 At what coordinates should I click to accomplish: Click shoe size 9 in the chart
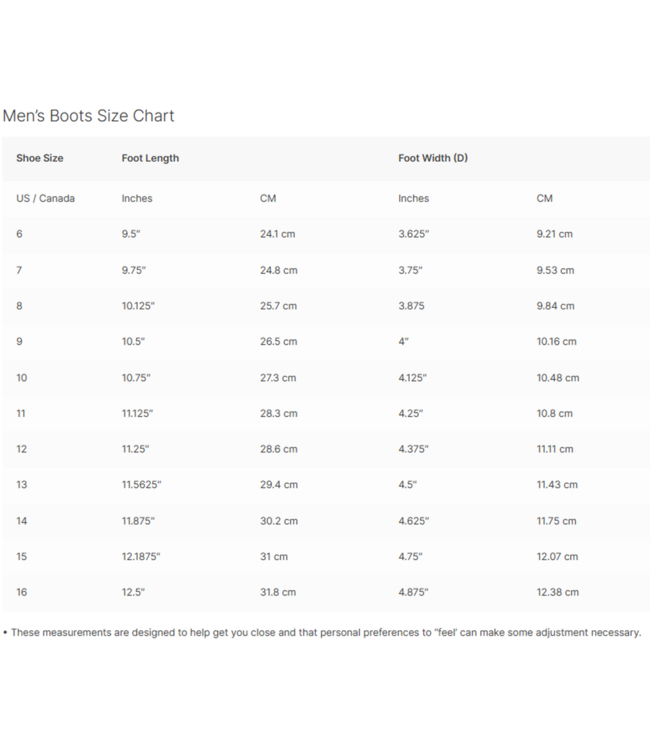pyautogui.click(x=19, y=341)
